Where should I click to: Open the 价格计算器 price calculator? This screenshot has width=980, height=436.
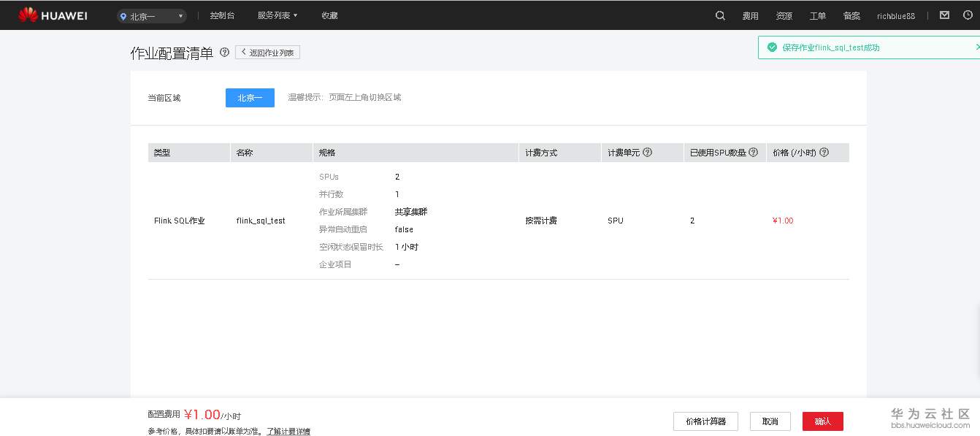click(x=705, y=421)
